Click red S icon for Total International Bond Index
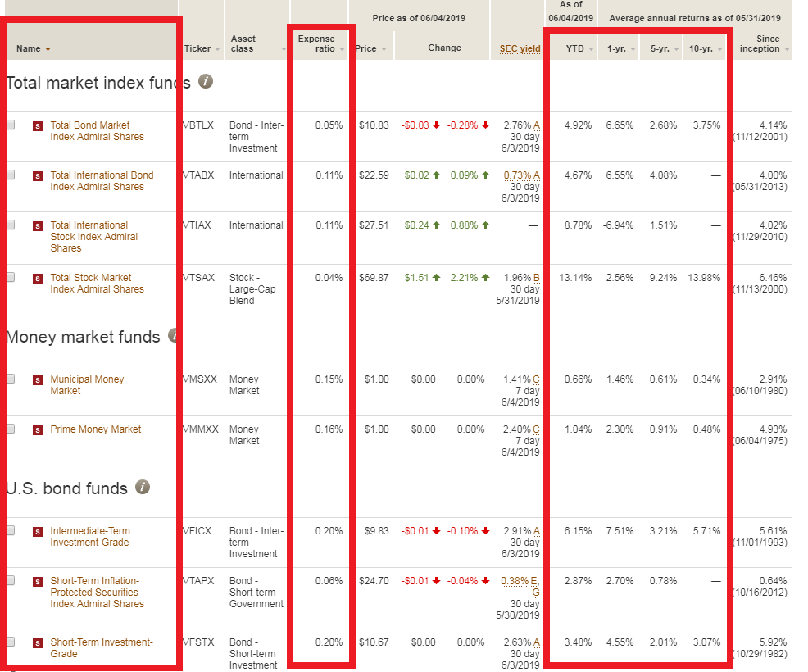 pos(38,176)
